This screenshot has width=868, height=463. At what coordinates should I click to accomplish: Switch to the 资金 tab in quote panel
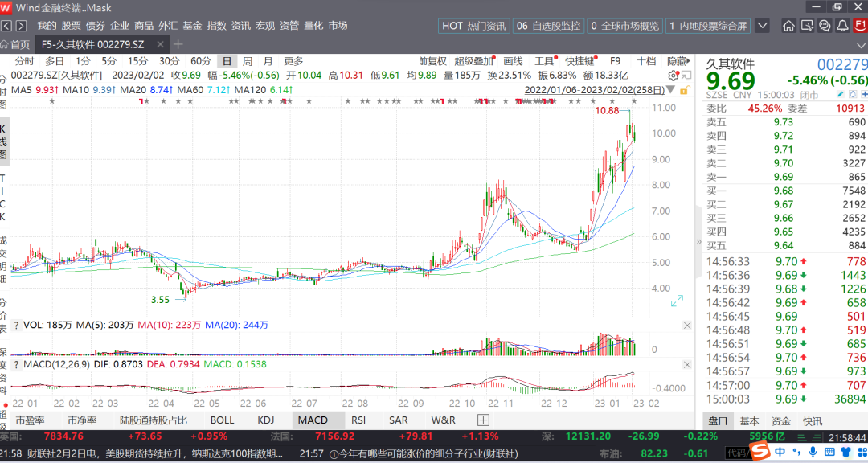point(780,421)
